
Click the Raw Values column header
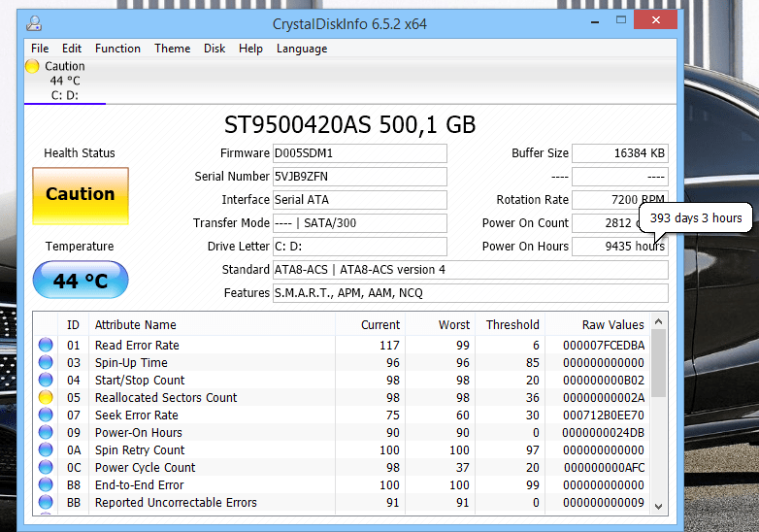(x=598, y=325)
